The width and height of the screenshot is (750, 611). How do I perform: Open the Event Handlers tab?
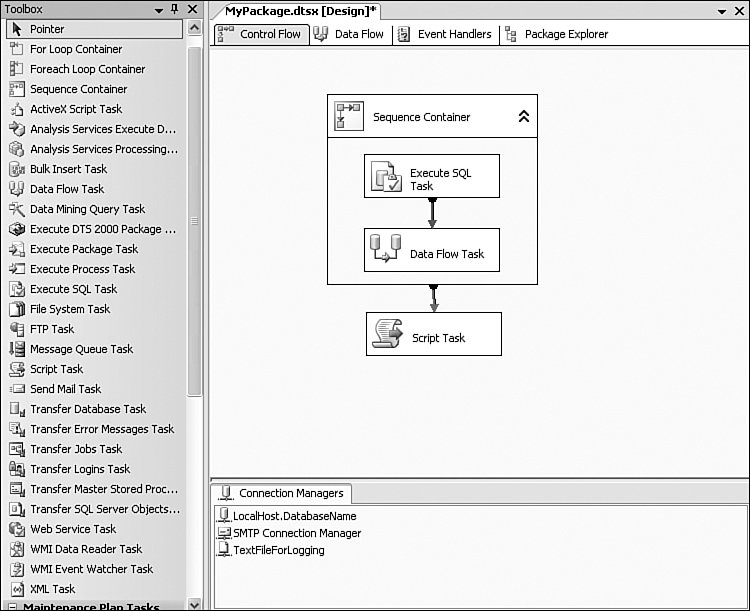point(445,34)
